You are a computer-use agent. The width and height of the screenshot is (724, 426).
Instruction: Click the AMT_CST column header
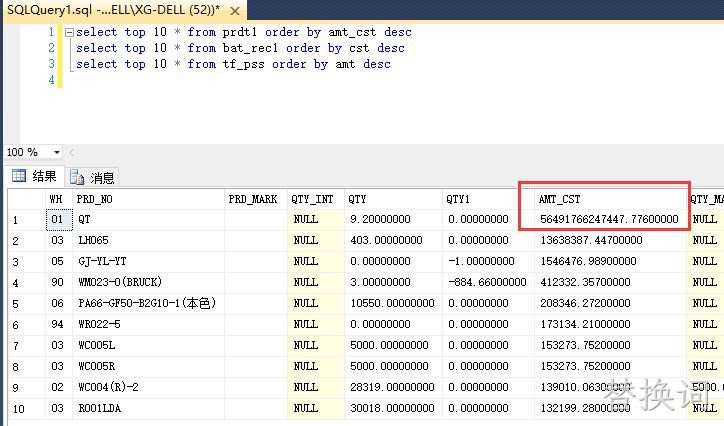pos(610,199)
